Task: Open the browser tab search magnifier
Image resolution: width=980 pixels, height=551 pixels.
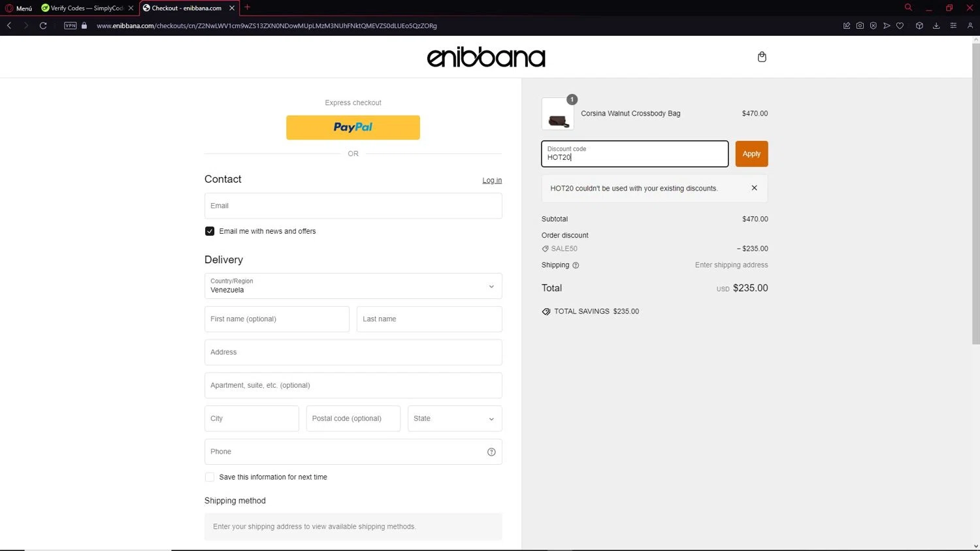Action: click(x=908, y=8)
